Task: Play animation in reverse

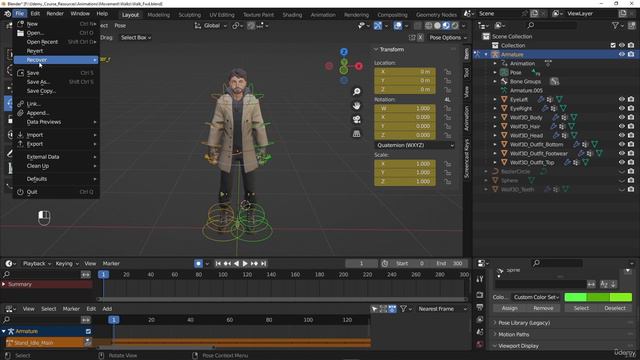Action: [x=236, y=264]
